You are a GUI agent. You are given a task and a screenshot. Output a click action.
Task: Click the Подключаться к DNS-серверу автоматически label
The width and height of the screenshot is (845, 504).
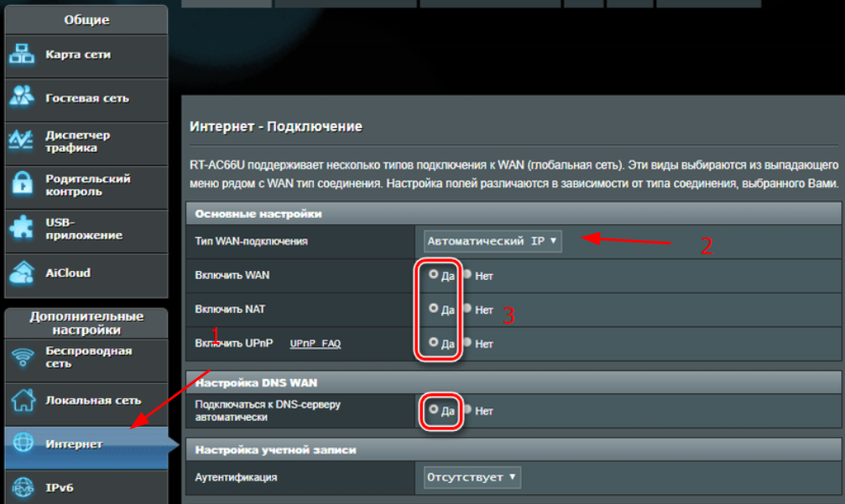(x=268, y=410)
